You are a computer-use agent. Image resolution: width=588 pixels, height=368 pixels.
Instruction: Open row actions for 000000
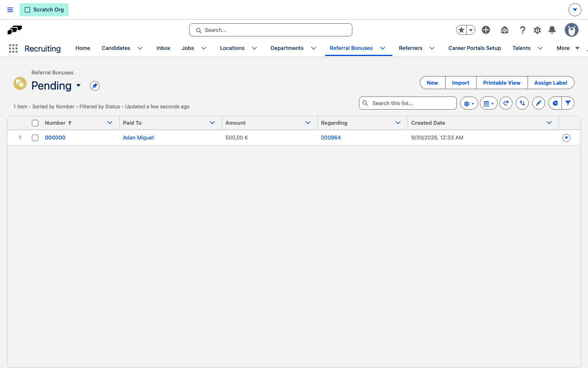[x=566, y=138]
